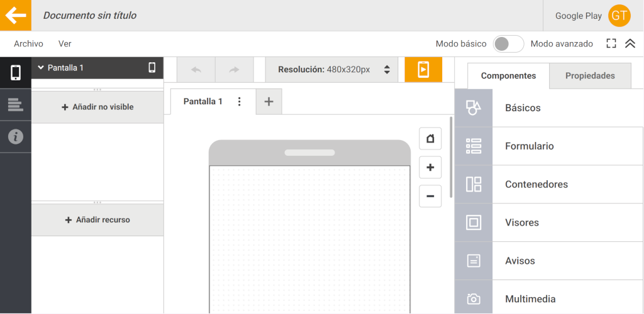
Task: Open the Pantalla 1 tab options menu
Action: [x=240, y=102]
